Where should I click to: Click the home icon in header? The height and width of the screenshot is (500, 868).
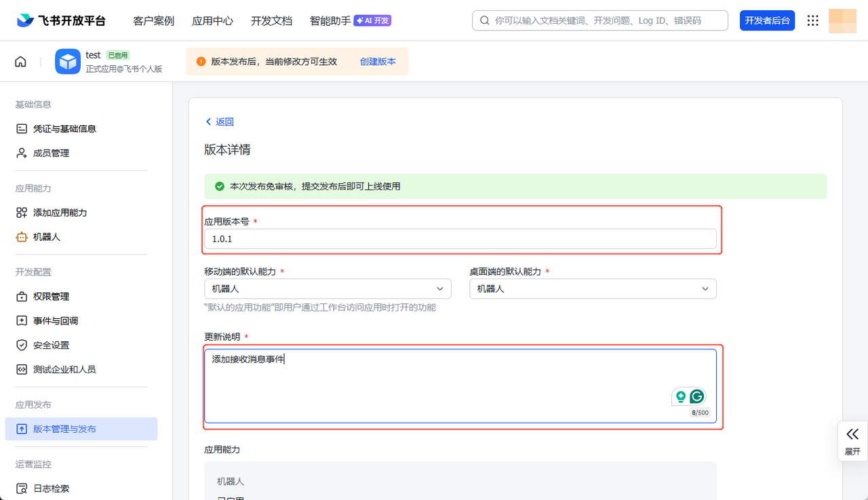20,62
